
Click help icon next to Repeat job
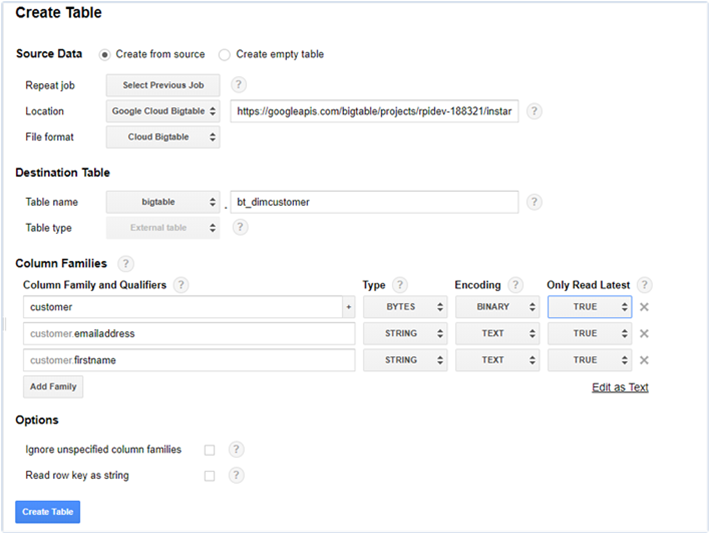pyautogui.click(x=240, y=85)
